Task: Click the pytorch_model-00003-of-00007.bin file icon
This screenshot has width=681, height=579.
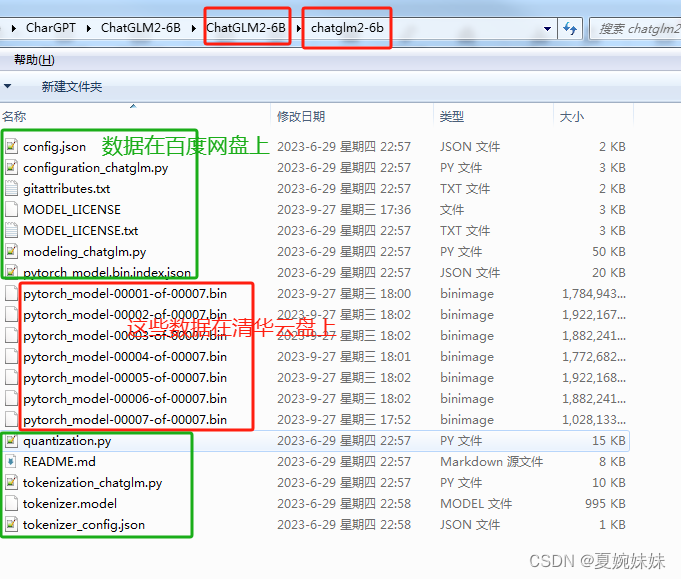Action: tap(11, 335)
